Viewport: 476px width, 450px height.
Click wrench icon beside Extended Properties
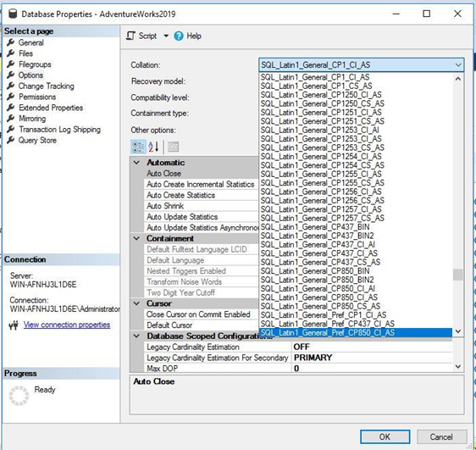click(x=11, y=108)
